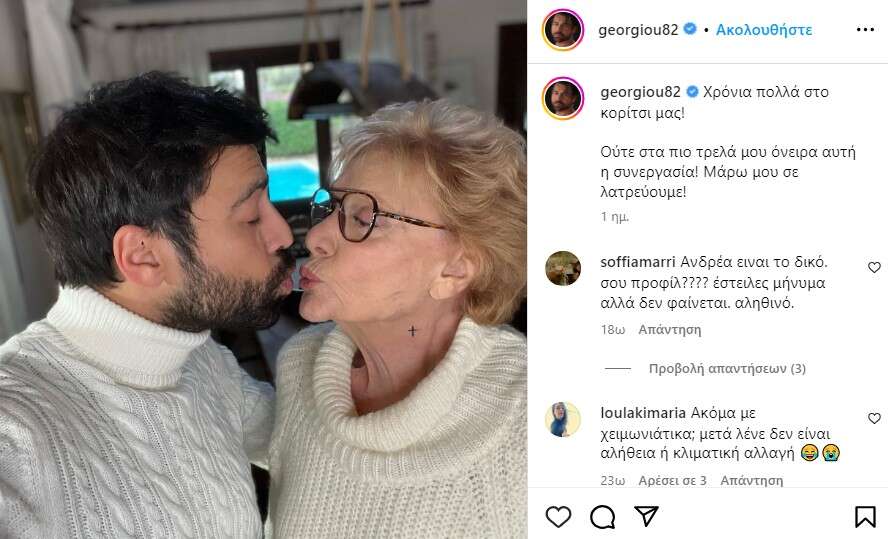Open soffiamarri's profile avatar
888x539 pixels.
pyautogui.click(x=563, y=269)
